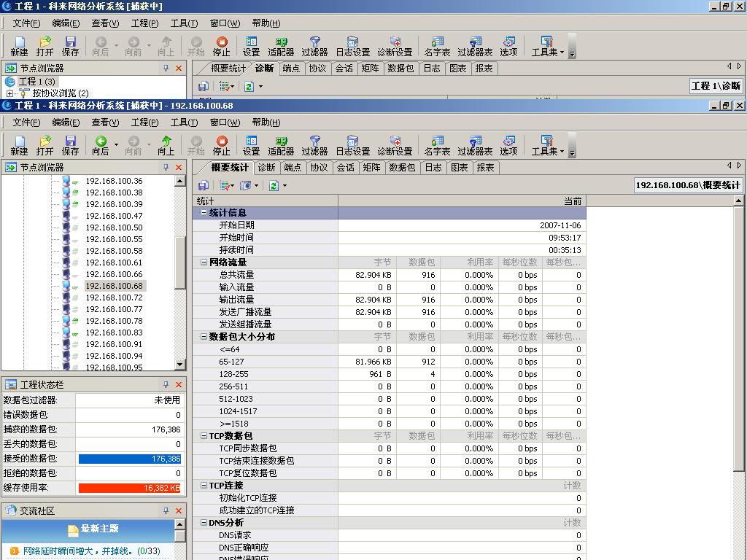Image resolution: width=747 pixels, height=560 pixels.
Task: Open 过滤器 filter icon in 192.168.100.68 window
Action: (x=314, y=145)
